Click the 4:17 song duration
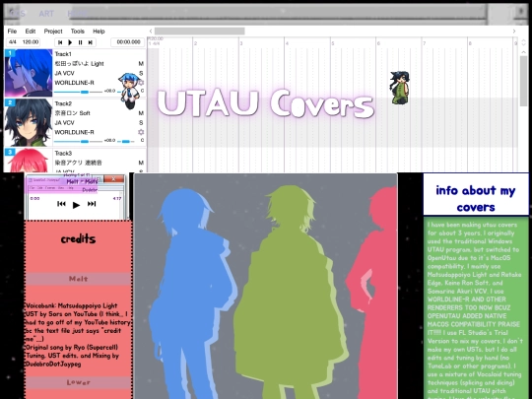Screen dimensions: 532x399 117,198
